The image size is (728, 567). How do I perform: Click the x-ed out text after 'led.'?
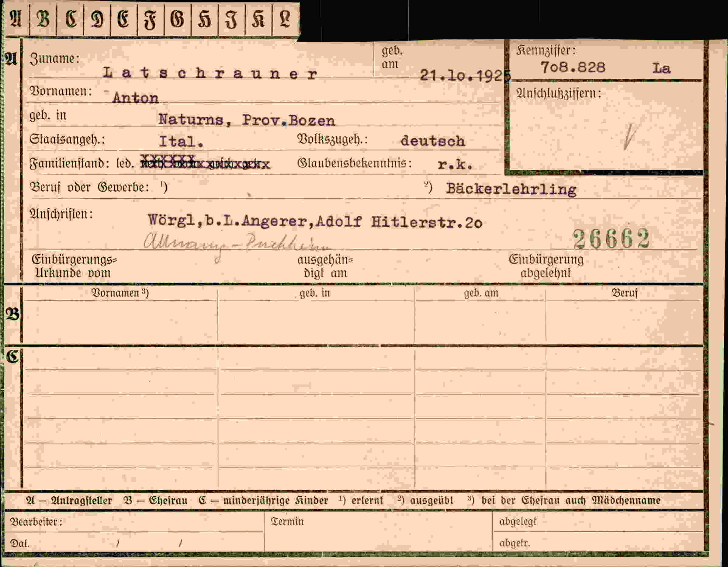[205, 162]
